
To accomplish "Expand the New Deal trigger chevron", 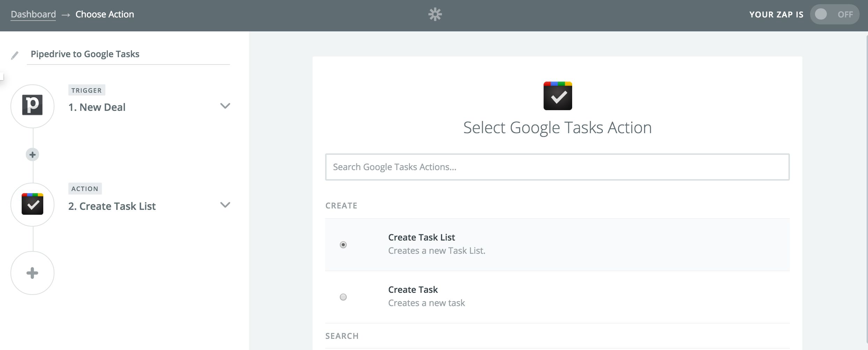I will pos(225,106).
